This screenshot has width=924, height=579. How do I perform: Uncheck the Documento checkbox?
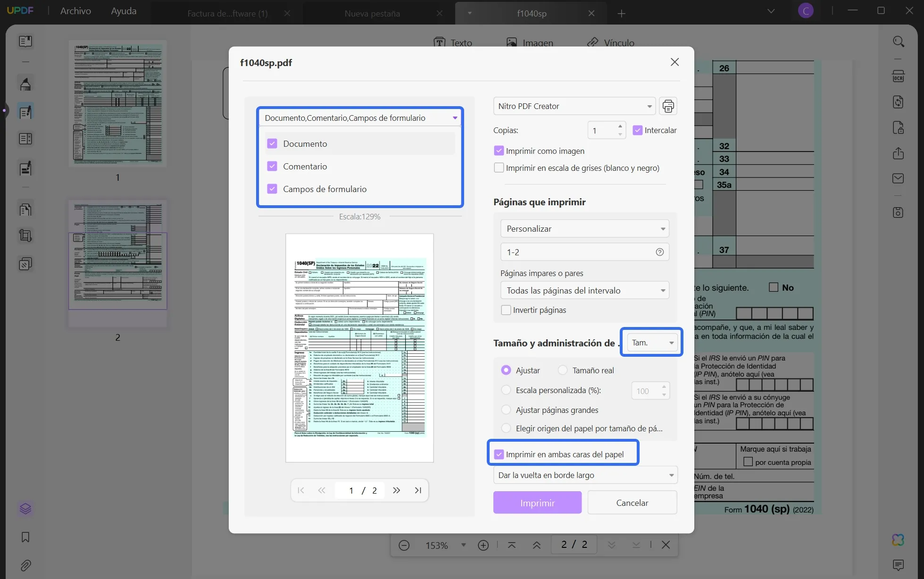click(x=272, y=143)
